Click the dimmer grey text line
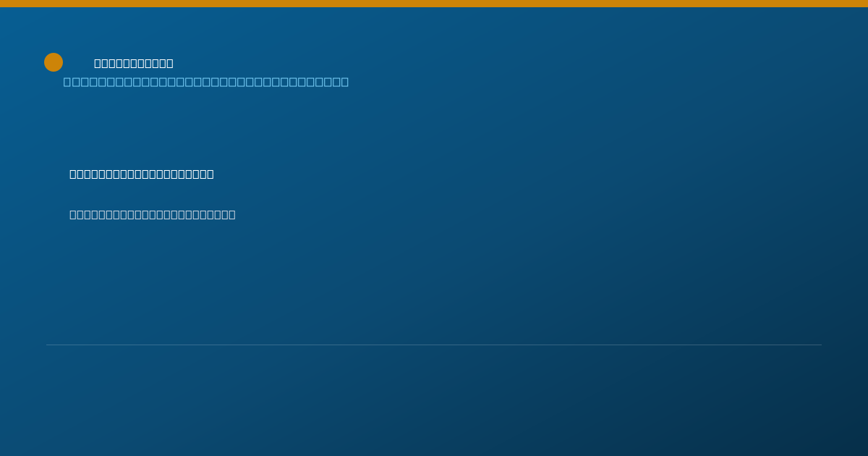The width and height of the screenshot is (868, 456). click(x=153, y=214)
